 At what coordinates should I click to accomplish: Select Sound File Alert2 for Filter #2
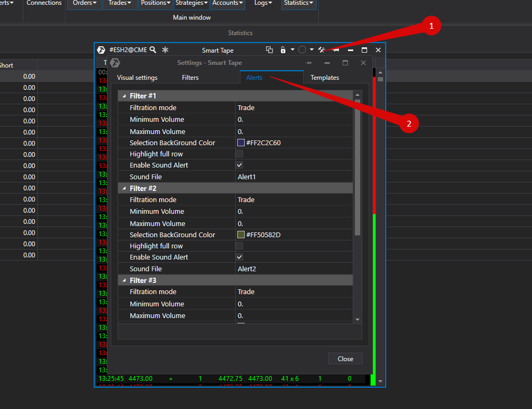[294, 269]
